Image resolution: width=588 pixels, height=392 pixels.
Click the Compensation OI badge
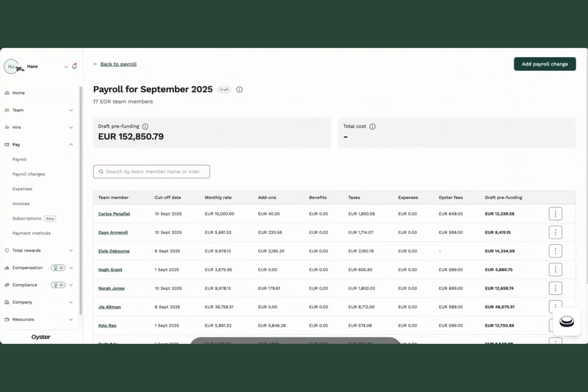click(58, 268)
